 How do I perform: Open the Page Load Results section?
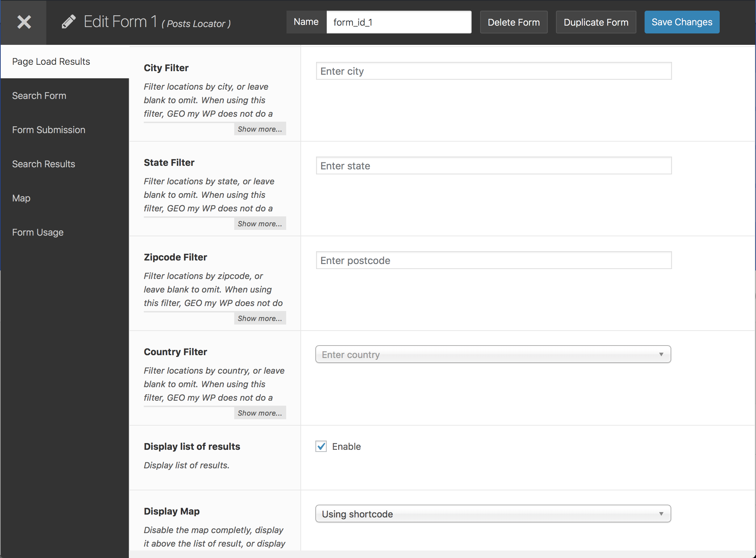pyautogui.click(x=51, y=61)
